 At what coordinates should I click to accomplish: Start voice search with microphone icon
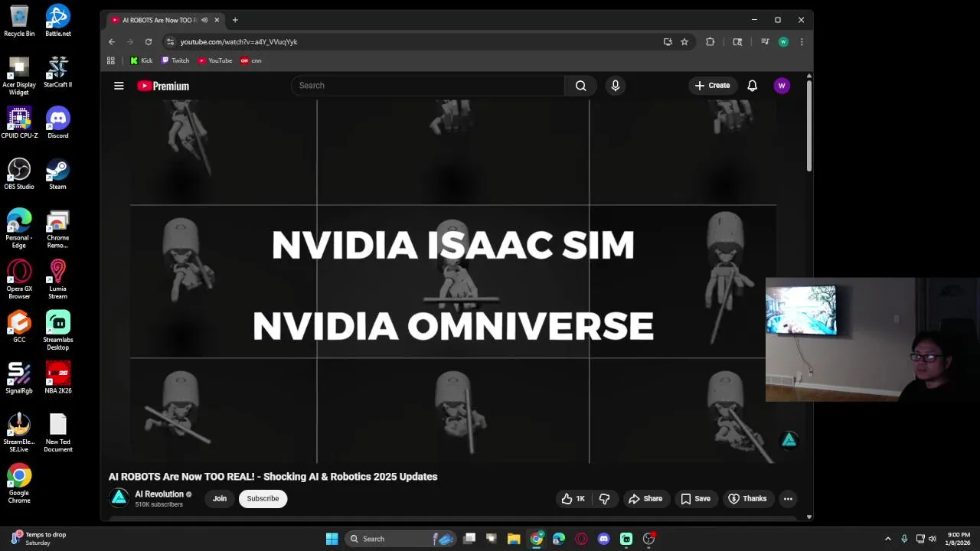pos(615,86)
